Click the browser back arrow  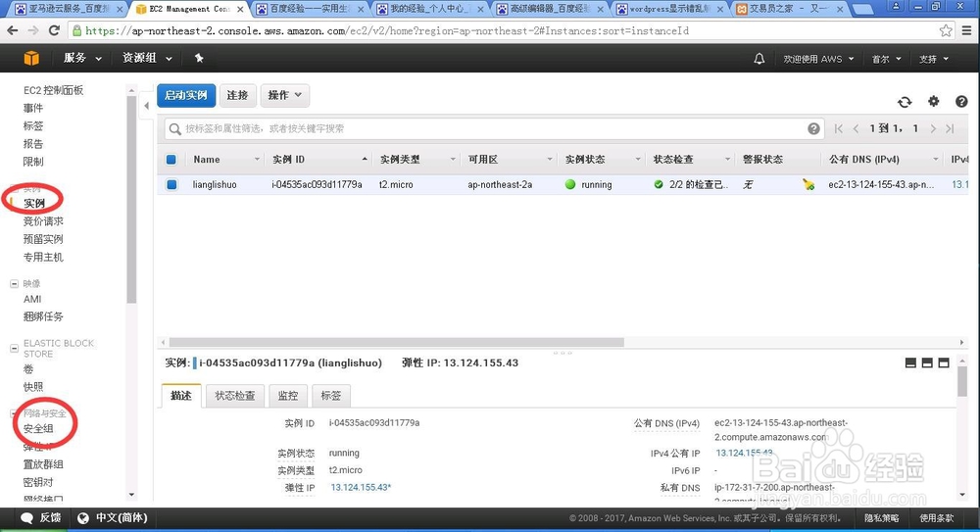coord(13,30)
